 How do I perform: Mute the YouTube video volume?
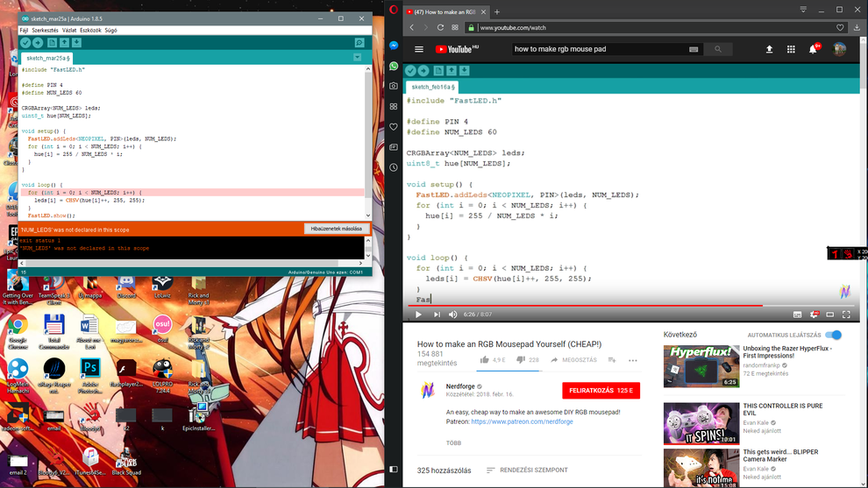452,315
